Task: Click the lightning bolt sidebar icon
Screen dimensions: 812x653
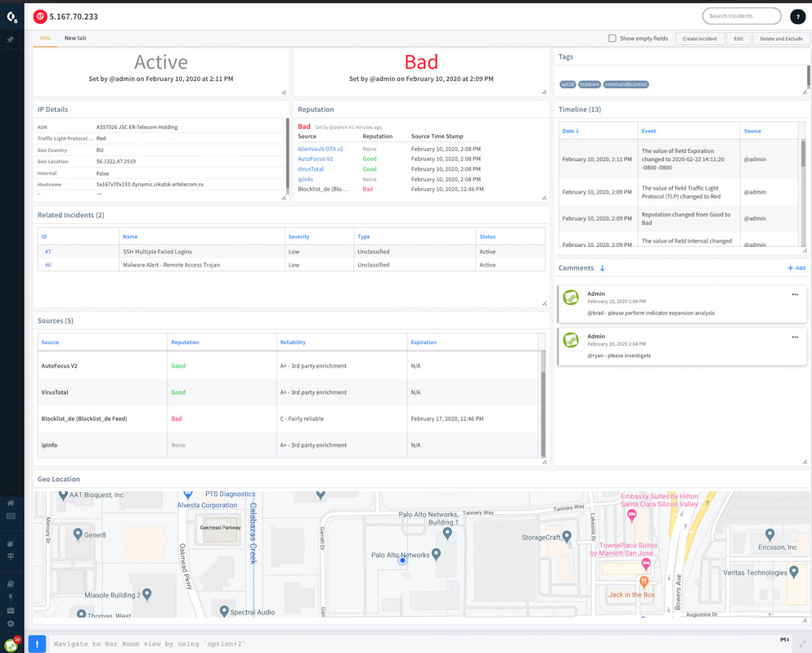Action: tap(11, 597)
